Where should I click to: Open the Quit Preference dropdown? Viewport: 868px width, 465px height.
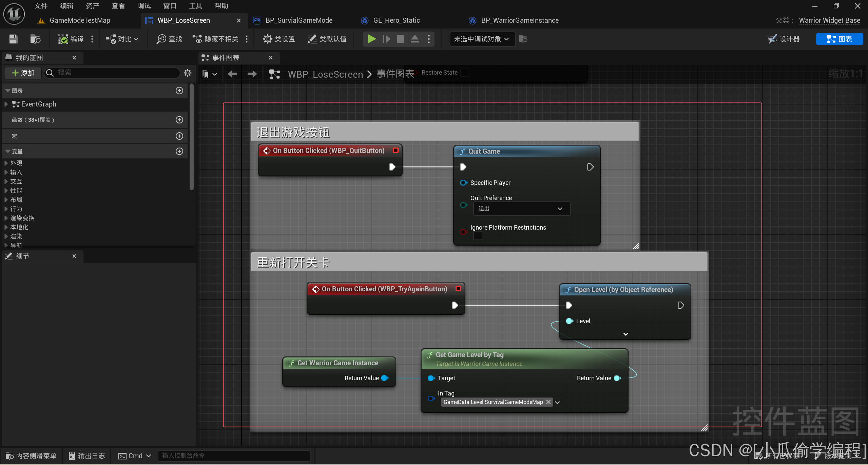pos(521,209)
